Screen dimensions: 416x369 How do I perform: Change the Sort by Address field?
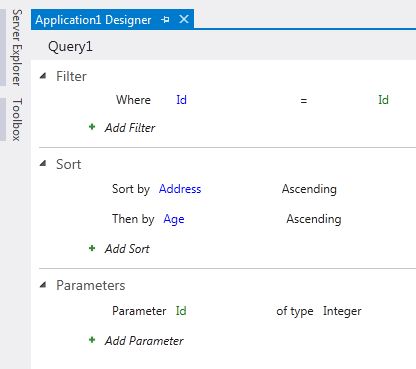tap(180, 189)
